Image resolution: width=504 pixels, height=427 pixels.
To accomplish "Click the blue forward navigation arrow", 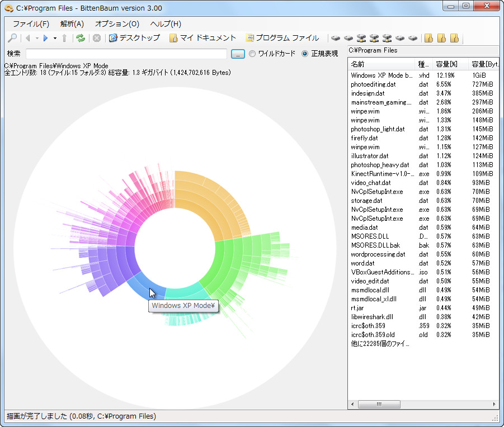I will [x=46, y=38].
